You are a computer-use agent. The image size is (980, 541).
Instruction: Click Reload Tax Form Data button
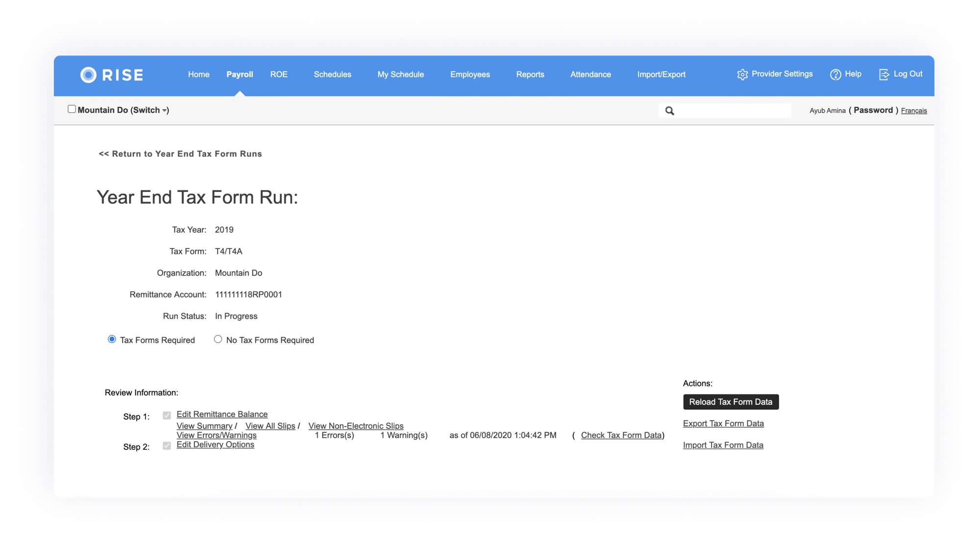click(x=731, y=402)
